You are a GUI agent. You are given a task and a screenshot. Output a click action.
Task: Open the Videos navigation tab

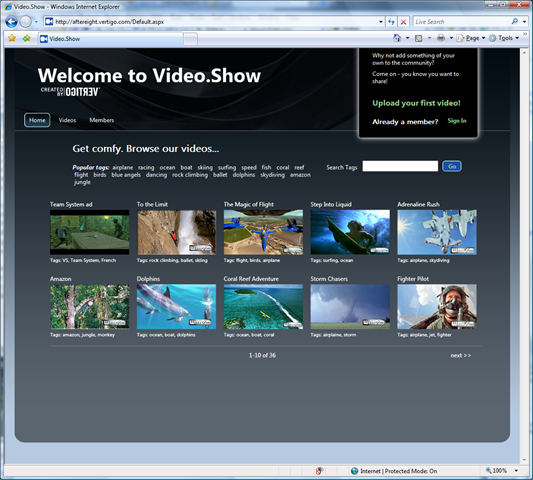(x=67, y=120)
